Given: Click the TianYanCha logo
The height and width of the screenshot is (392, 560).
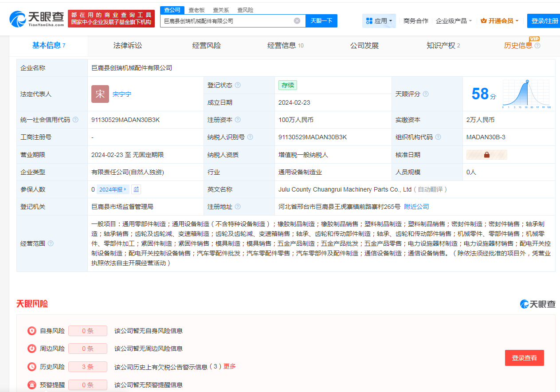Looking at the screenshot, I should pos(36,19).
